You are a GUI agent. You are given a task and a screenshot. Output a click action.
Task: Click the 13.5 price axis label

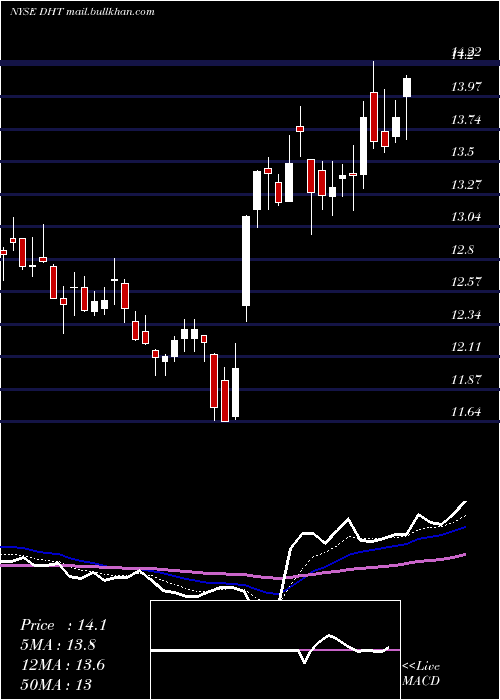(x=462, y=152)
